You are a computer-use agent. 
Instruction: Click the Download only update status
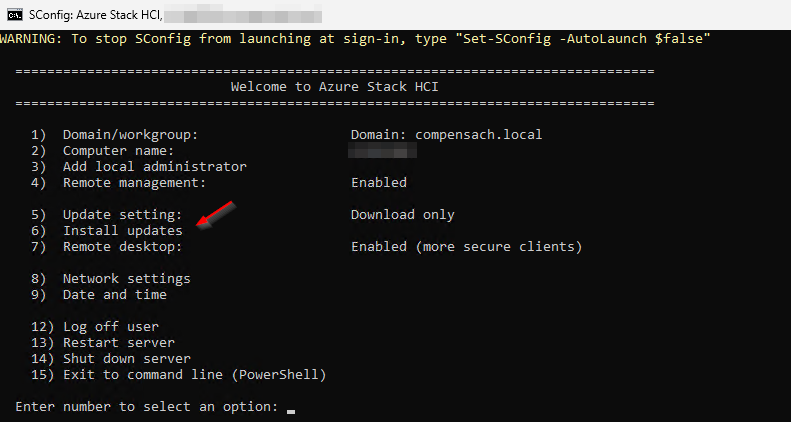point(402,214)
